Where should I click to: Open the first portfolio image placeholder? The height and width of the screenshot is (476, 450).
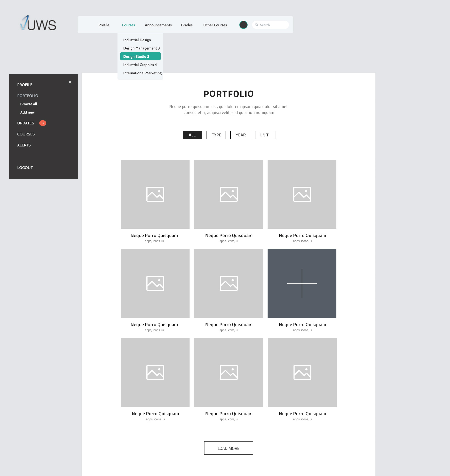click(x=155, y=194)
